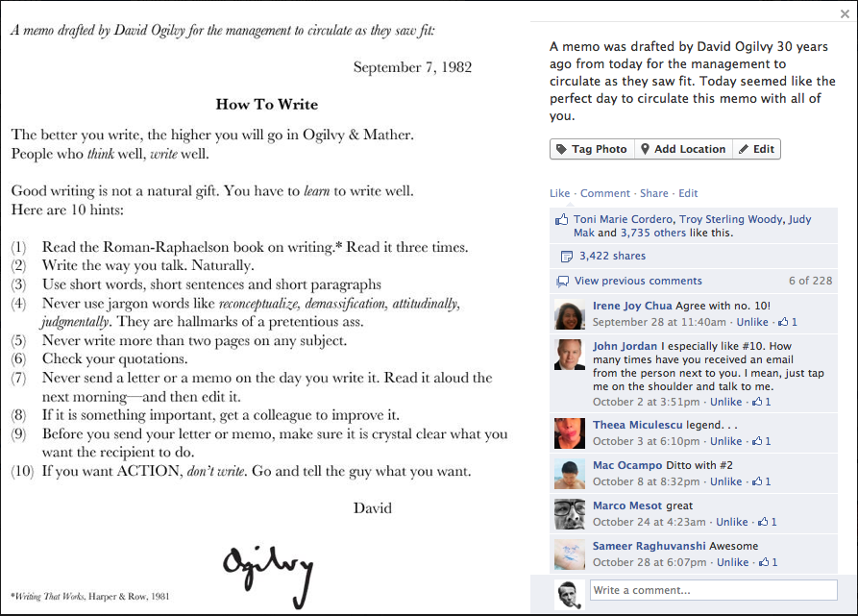
Task: Open Marco Mesot's profile photo
Action: coord(570,515)
